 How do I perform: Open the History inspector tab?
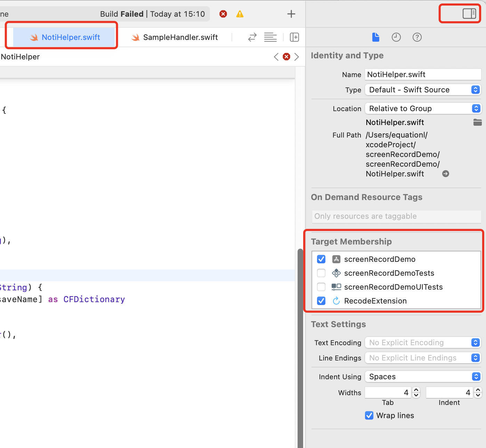click(x=396, y=37)
